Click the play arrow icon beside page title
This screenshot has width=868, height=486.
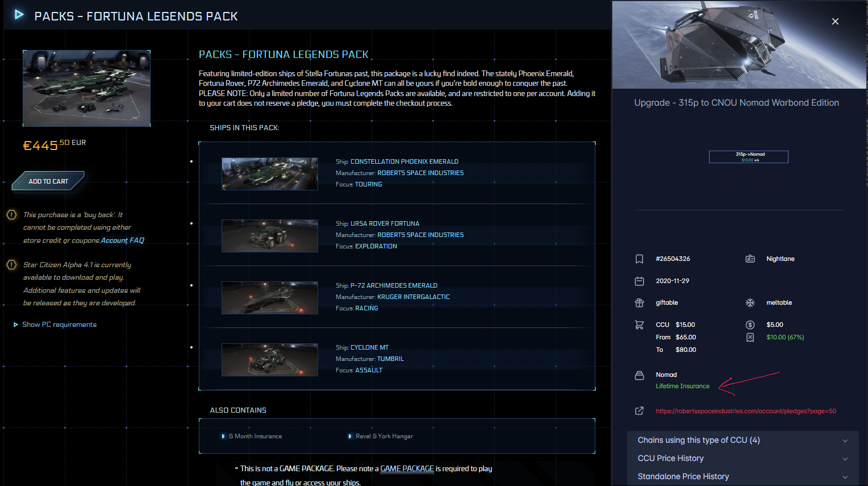point(19,15)
